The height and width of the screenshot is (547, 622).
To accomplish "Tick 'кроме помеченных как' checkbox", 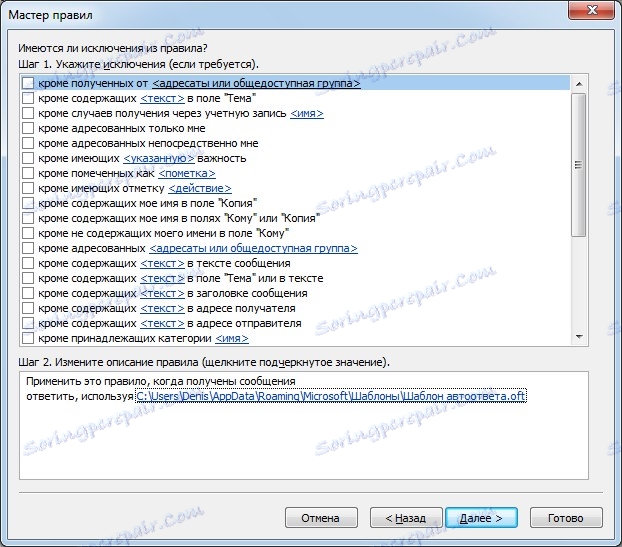I will (x=28, y=173).
